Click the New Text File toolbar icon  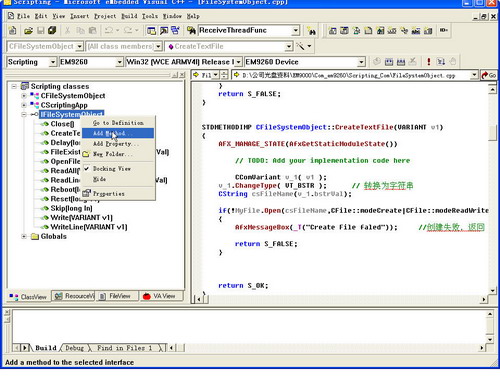(12, 30)
